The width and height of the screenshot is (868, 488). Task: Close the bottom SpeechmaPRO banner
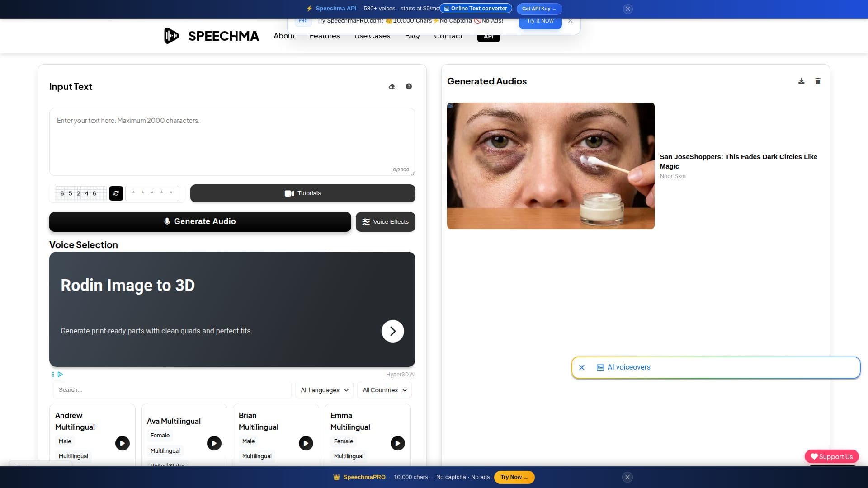[627, 477]
